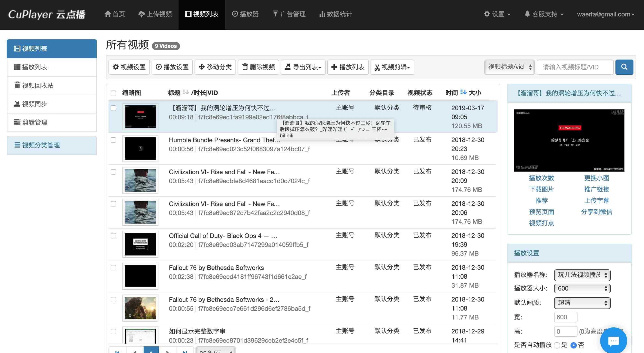Go to 播放器 in top navigation
This screenshot has height=353, width=644.
pos(245,14)
